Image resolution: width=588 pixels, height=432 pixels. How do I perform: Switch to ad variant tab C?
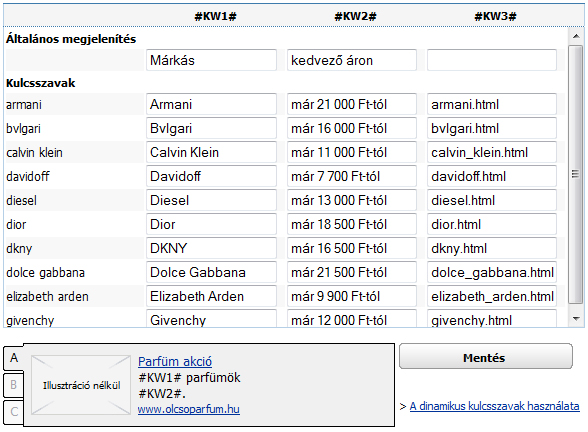[14, 412]
